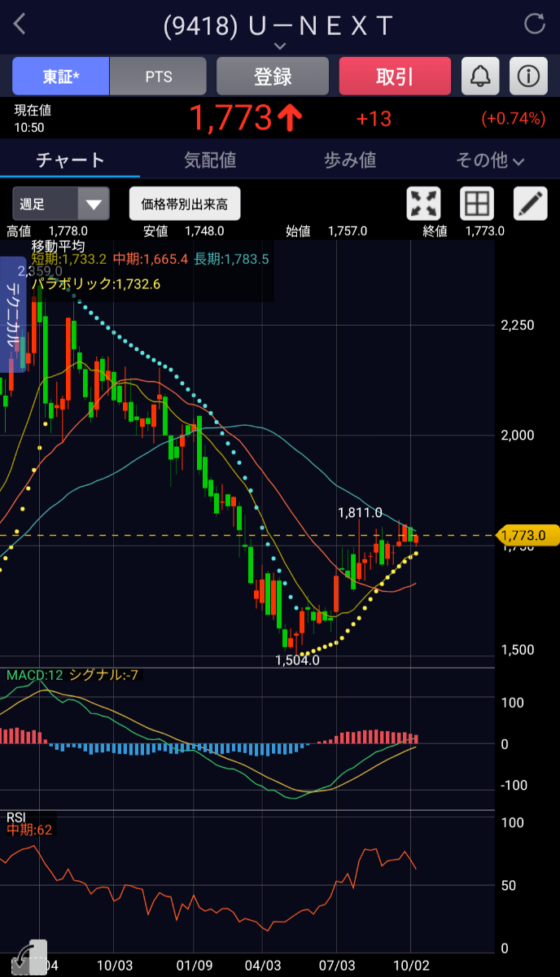Image resolution: width=560 pixels, height=977 pixels.
Task: Open the 週足 timeframe dropdown
Action: coord(61,204)
